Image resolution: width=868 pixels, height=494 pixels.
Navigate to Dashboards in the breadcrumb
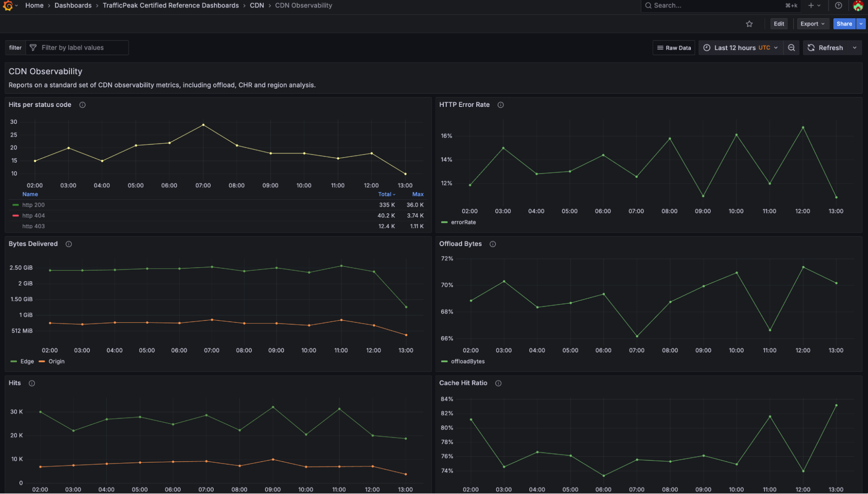click(73, 6)
